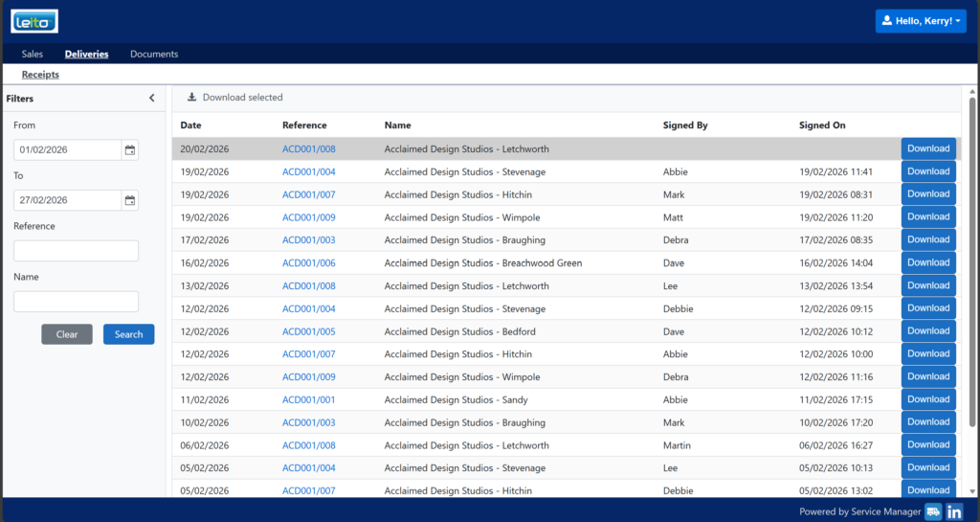The image size is (980, 522).
Task: Download the 20/02/2026 Letchworth receipt
Action: pos(927,148)
